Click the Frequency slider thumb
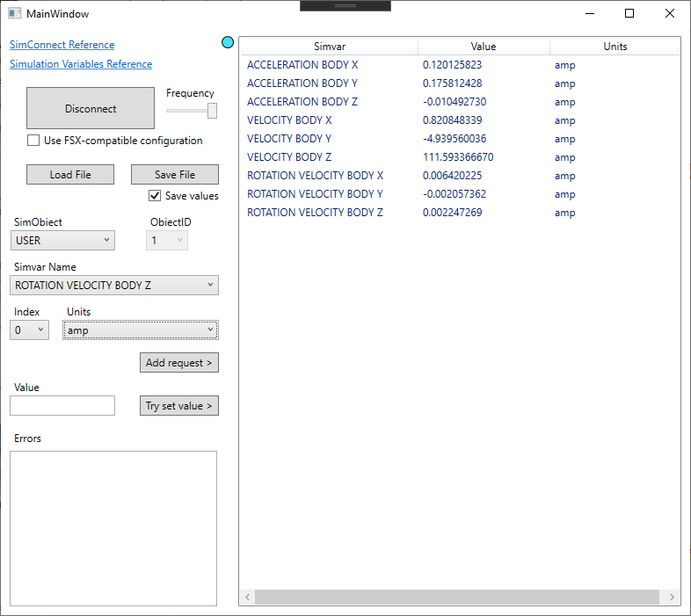The width and height of the screenshot is (691, 616). [x=212, y=110]
